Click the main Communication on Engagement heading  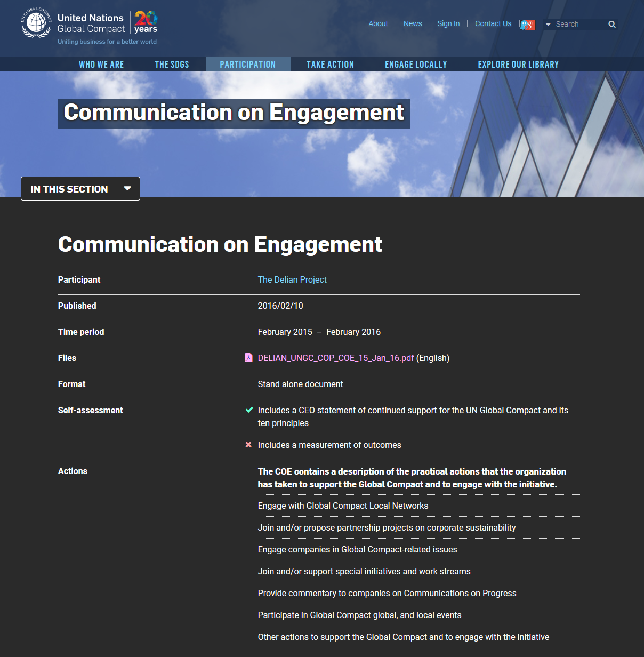tap(220, 244)
